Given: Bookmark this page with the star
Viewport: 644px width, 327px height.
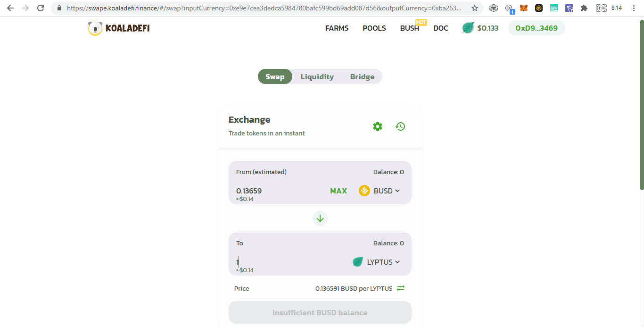Looking at the screenshot, I should 475,8.
